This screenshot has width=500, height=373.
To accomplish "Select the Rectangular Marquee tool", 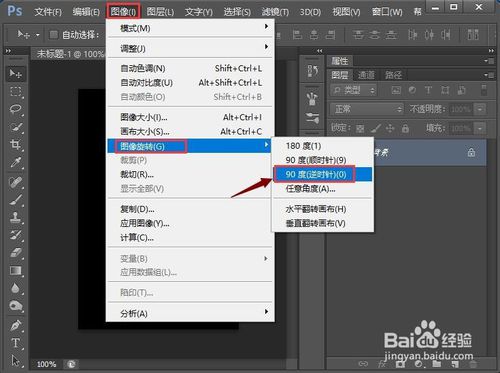I will pos(15,91).
